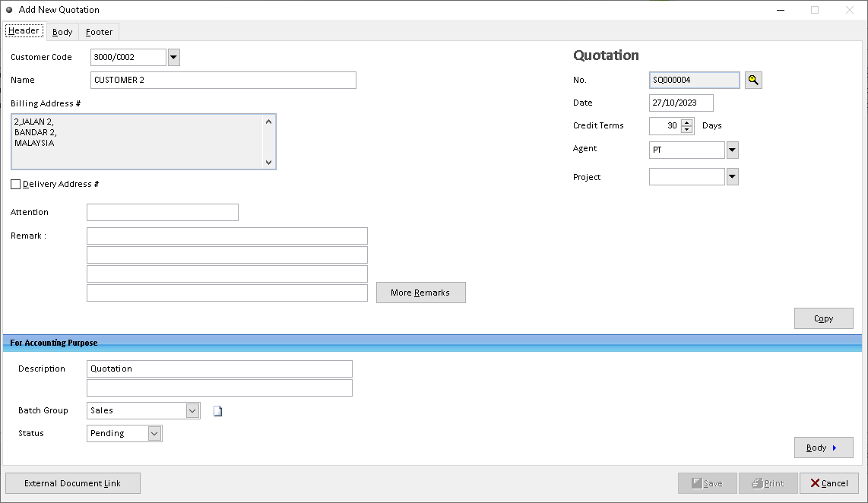Switch to the Body tab
This screenshot has width=868, height=503.
pyautogui.click(x=62, y=32)
